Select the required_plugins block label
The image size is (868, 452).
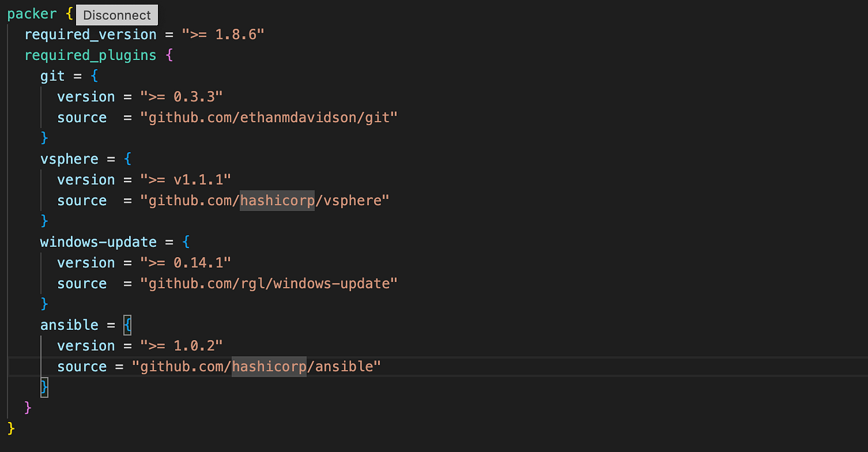[90, 55]
